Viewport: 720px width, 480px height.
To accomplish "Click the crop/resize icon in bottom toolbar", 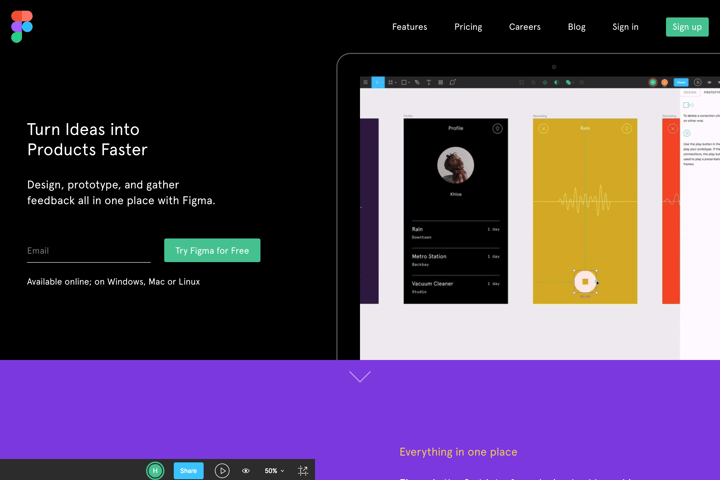I will click(x=303, y=471).
